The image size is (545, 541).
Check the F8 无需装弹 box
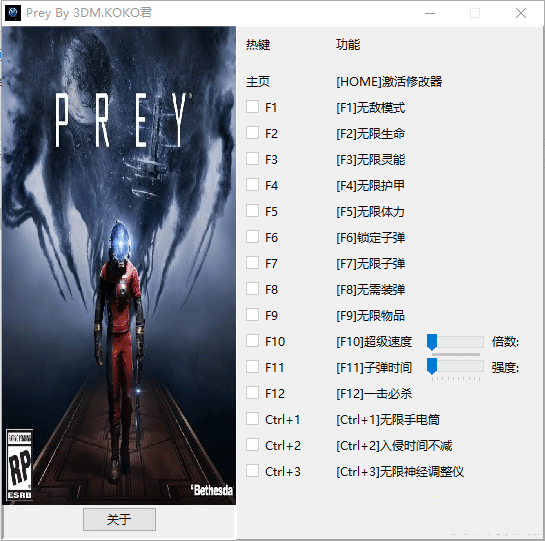[x=252, y=289]
